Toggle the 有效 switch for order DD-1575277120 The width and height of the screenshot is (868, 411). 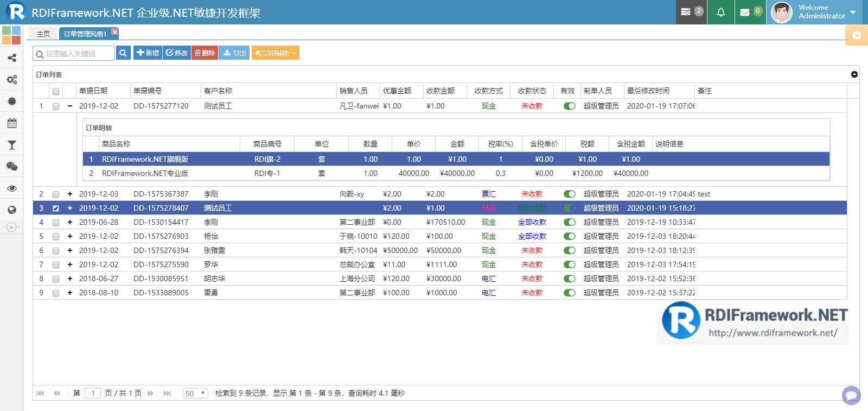point(569,106)
